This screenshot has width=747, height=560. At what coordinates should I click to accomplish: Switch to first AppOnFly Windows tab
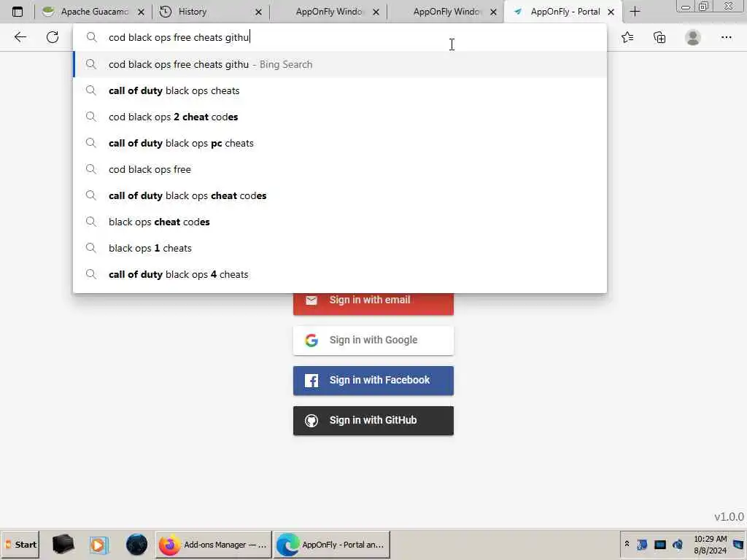[x=328, y=12]
